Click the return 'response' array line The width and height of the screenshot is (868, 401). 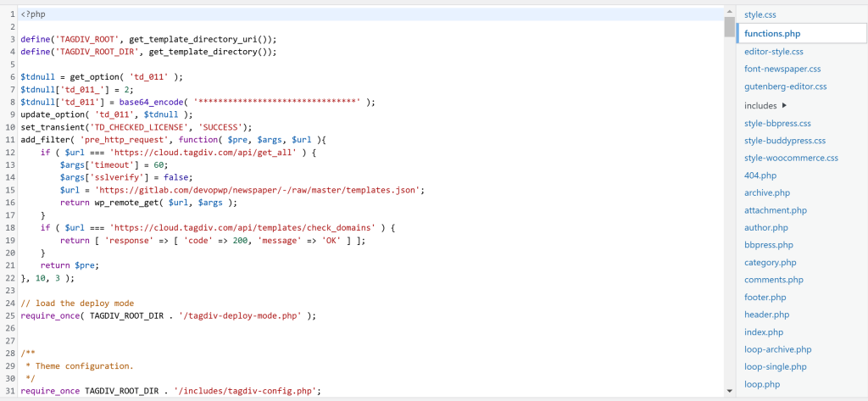coord(213,241)
